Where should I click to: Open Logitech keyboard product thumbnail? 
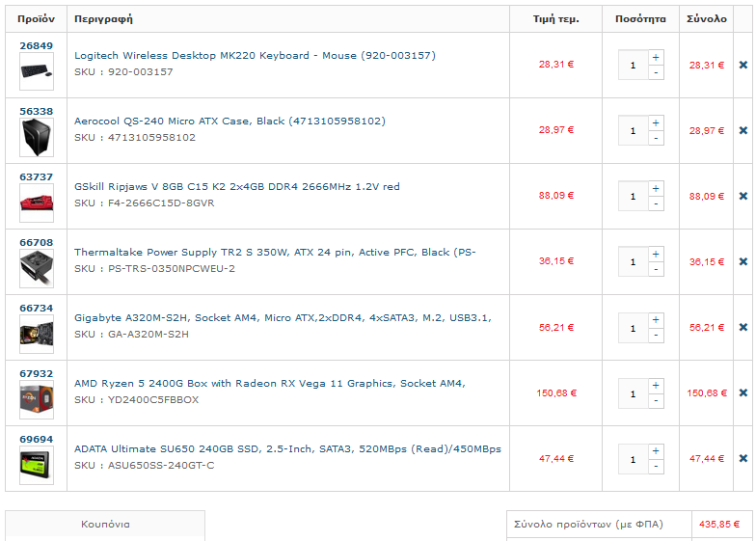(37, 71)
